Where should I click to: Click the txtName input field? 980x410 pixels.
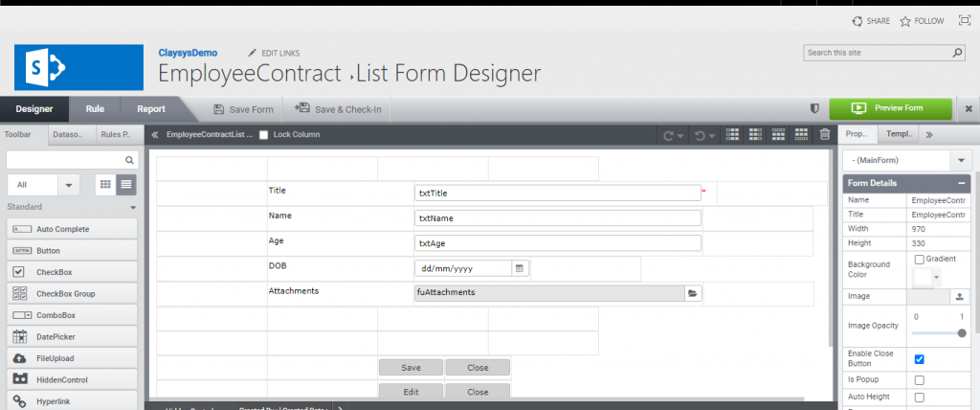(557, 218)
